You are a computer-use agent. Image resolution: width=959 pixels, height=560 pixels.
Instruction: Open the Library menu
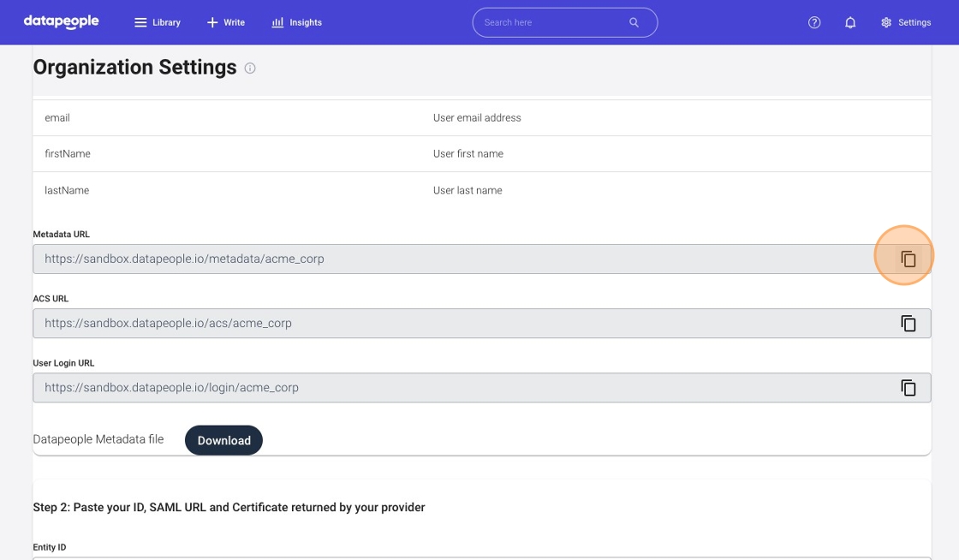click(158, 22)
